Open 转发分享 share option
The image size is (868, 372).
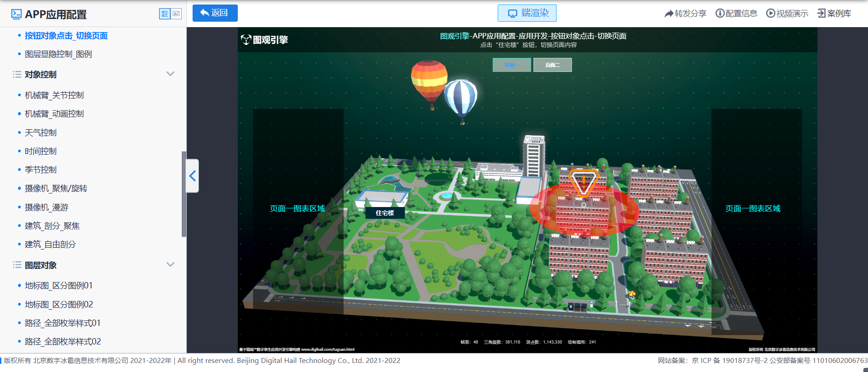coord(685,14)
